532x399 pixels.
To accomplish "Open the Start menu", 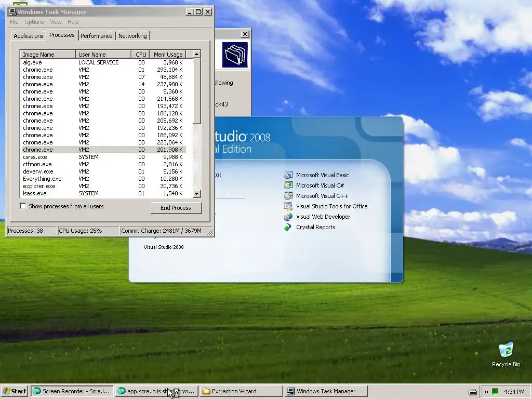I will (15, 391).
